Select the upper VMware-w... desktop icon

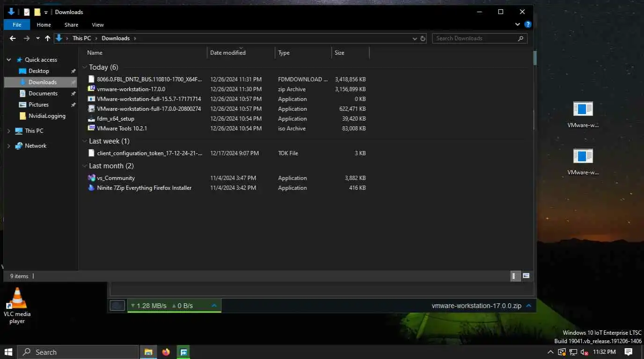(x=583, y=115)
